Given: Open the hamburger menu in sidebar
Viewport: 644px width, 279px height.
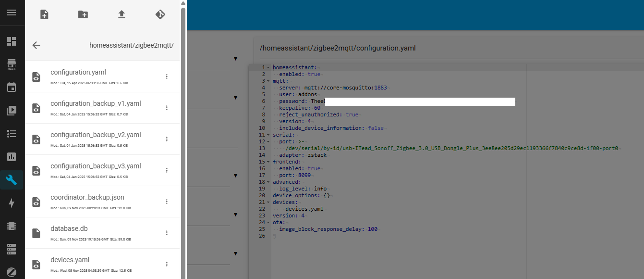Looking at the screenshot, I should click(12, 13).
